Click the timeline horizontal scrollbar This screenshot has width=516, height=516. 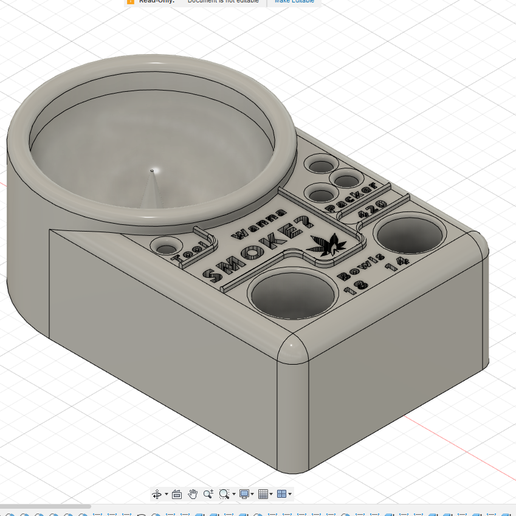[45, 506]
